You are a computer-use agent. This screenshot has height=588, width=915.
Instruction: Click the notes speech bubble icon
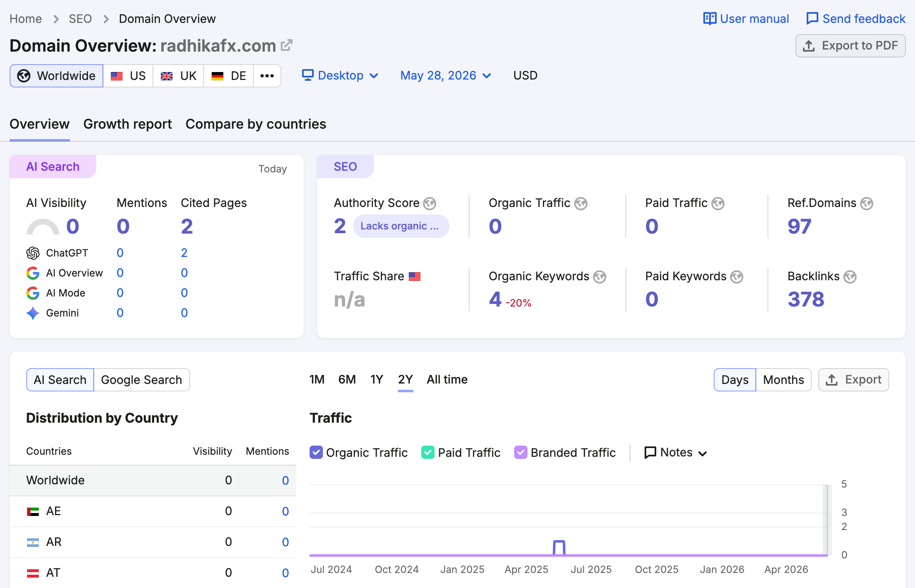click(x=650, y=453)
